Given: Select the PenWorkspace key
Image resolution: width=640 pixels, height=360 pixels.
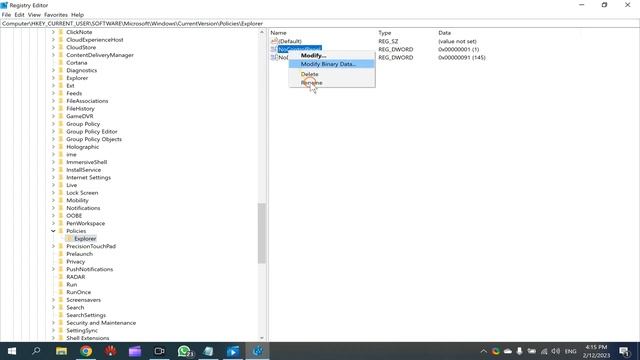Looking at the screenshot, I should click(x=86, y=223).
